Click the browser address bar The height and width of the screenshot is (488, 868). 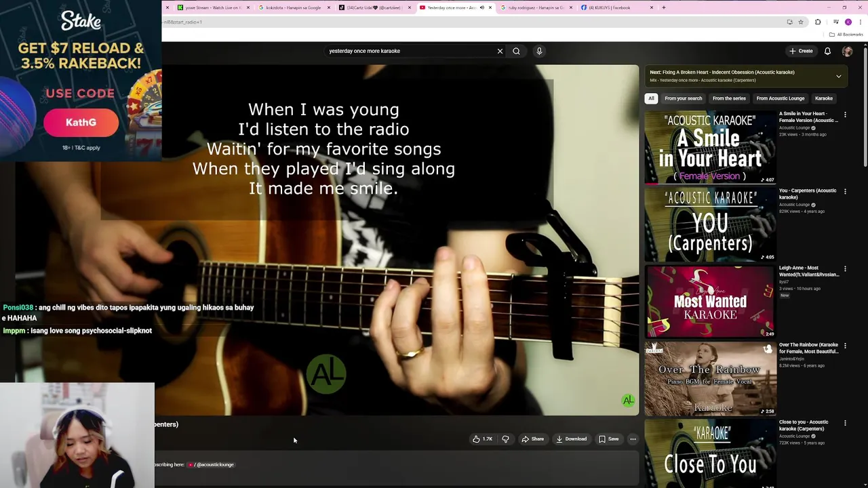click(471, 22)
